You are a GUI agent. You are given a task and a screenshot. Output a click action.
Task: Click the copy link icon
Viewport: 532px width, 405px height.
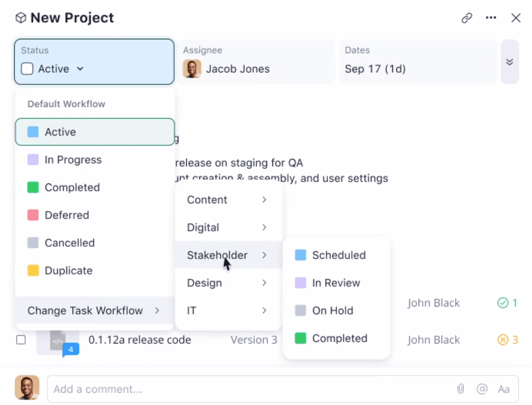467,18
